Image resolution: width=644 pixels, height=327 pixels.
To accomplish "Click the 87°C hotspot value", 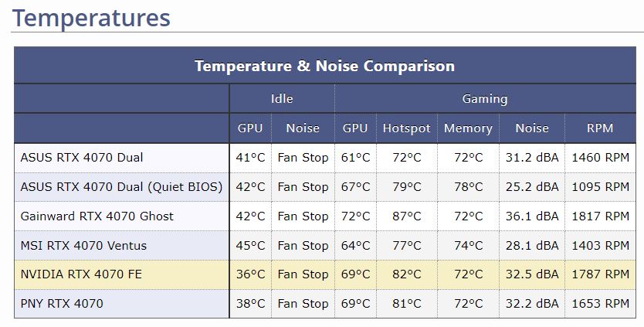I will tap(407, 216).
